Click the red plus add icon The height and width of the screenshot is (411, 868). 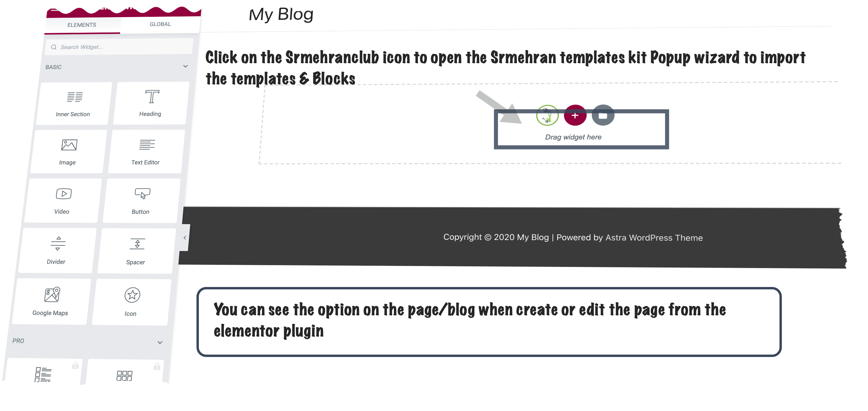pyautogui.click(x=574, y=115)
